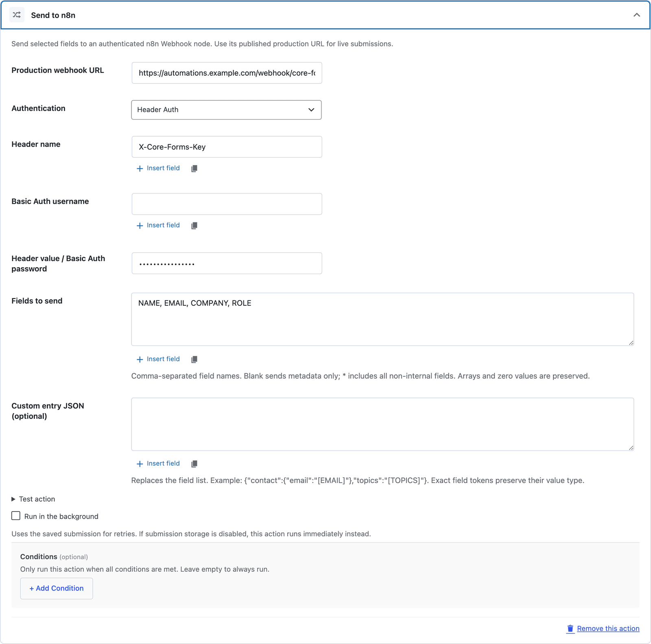The height and width of the screenshot is (644, 651).
Task: Click the Custom entry JSON textarea
Action: [382, 424]
